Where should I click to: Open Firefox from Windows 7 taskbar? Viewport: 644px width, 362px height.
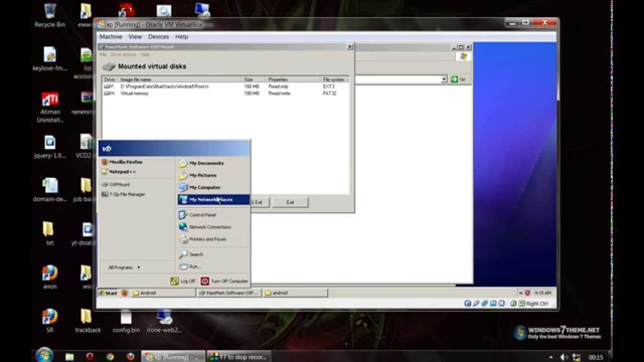point(130,356)
